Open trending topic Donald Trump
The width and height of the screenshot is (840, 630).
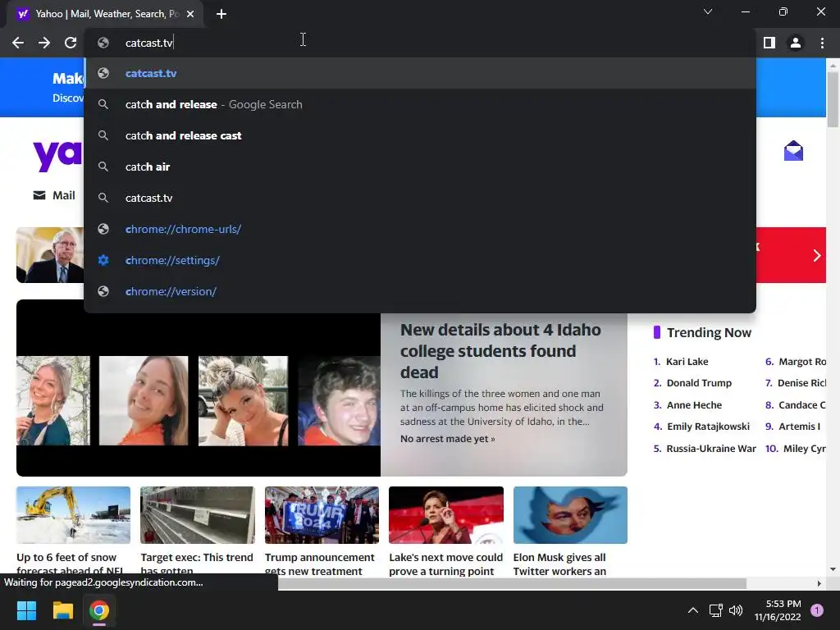coord(699,383)
